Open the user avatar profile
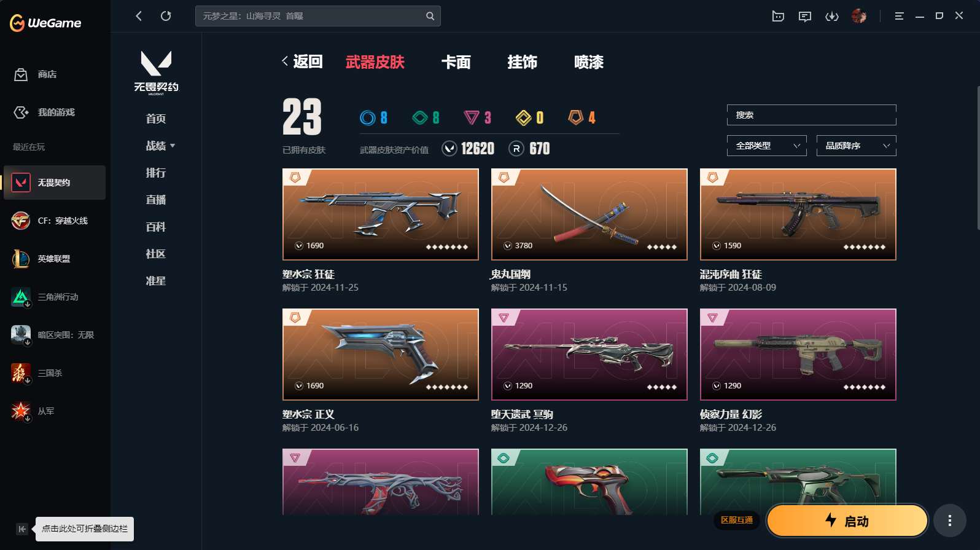This screenshot has width=980, height=550. click(x=859, y=16)
